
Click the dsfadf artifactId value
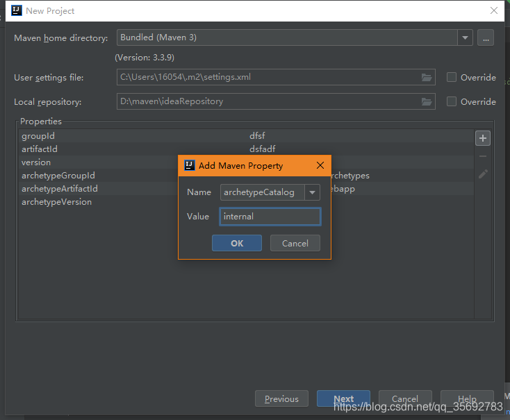[263, 149]
